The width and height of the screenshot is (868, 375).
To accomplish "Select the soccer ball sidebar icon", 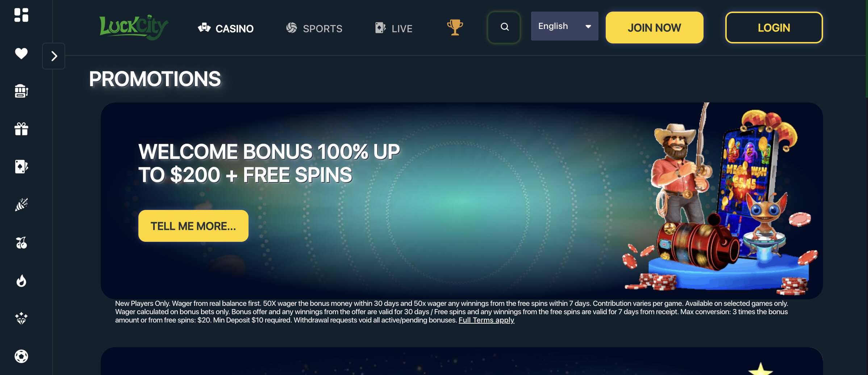I will [21, 356].
